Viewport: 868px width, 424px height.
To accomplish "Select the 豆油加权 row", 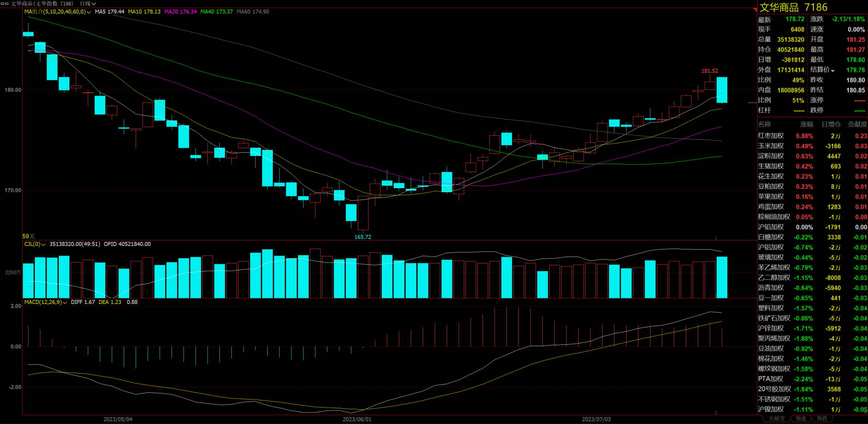I will click(812, 349).
